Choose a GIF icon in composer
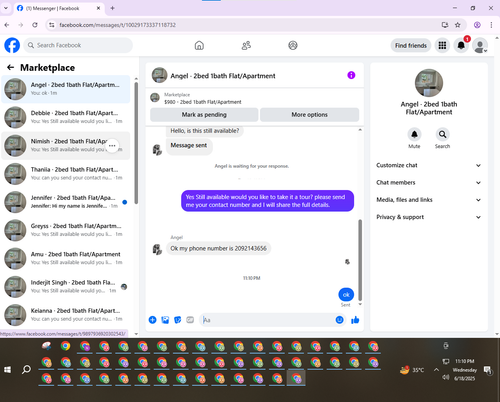 (190, 320)
